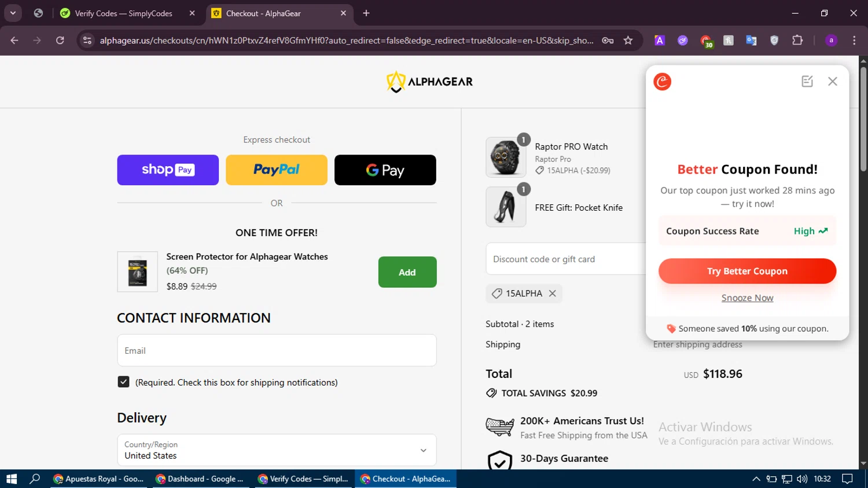Open the Extensions puzzle menu

797,41
